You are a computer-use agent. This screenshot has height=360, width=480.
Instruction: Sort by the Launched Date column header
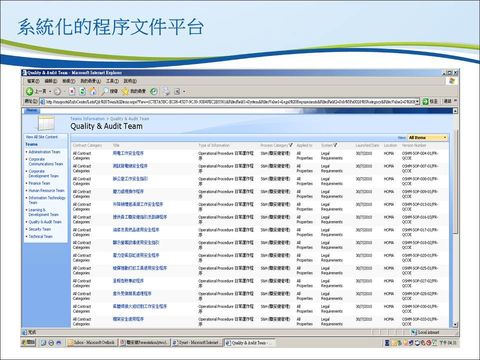pos(367,145)
